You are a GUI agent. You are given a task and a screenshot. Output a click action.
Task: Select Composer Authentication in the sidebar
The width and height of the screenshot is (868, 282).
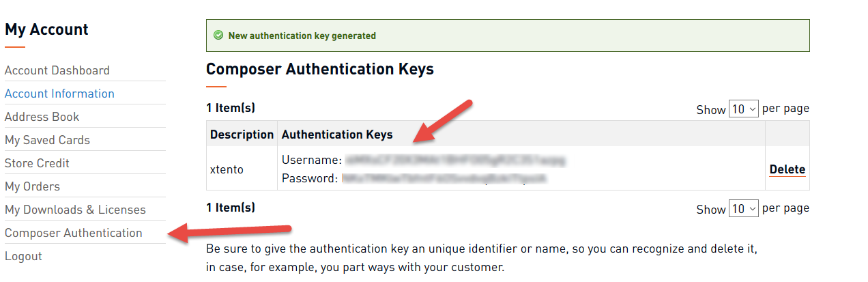click(x=74, y=233)
